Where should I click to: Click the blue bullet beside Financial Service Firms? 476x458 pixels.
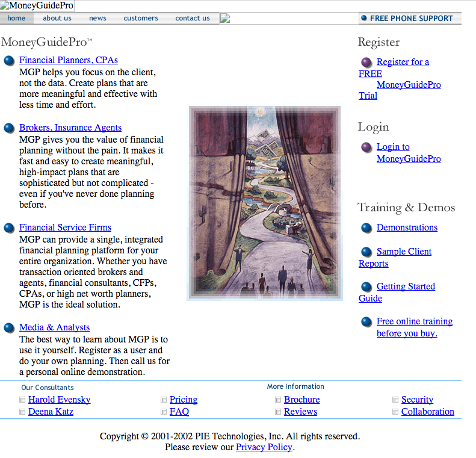(9, 228)
